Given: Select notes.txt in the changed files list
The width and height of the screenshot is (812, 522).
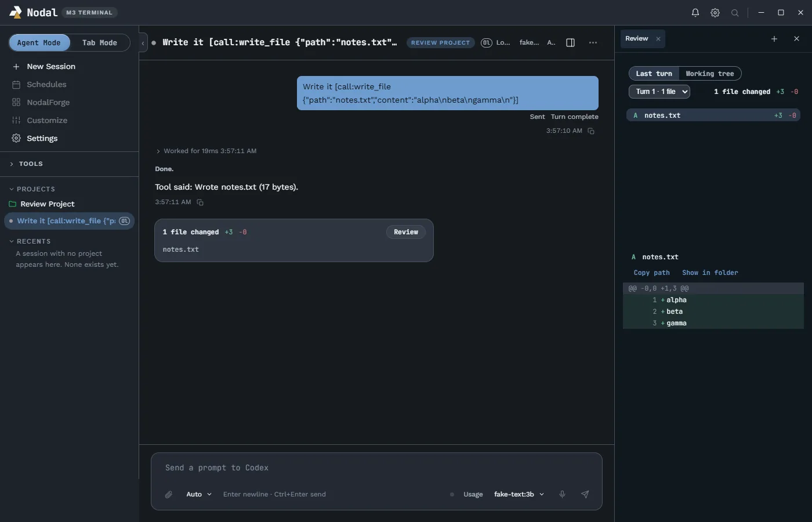Looking at the screenshot, I should [713, 115].
